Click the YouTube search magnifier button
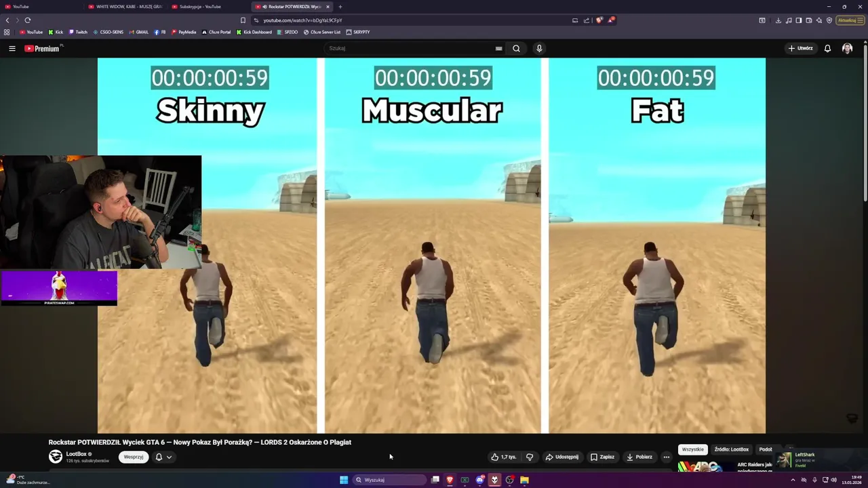 click(x=516, y=48)
